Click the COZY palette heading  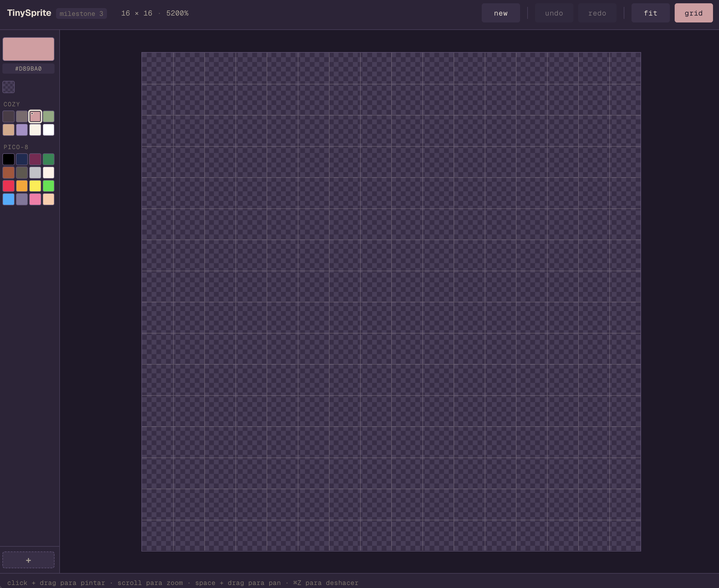click(12, 104)
